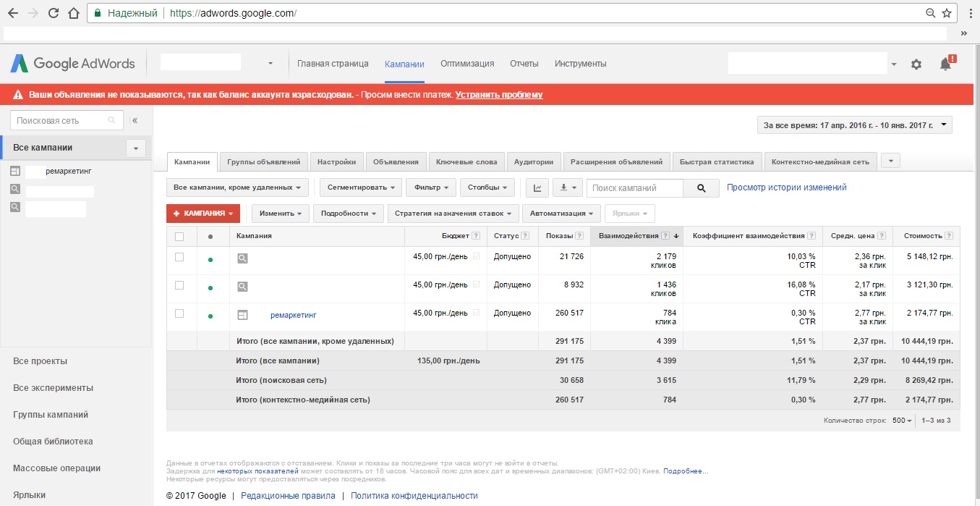The height and width of the screenshot is (506, 980).
Task: Click the help icon beside Коэффициент взаимодействия header
Action: coord(812,236)
